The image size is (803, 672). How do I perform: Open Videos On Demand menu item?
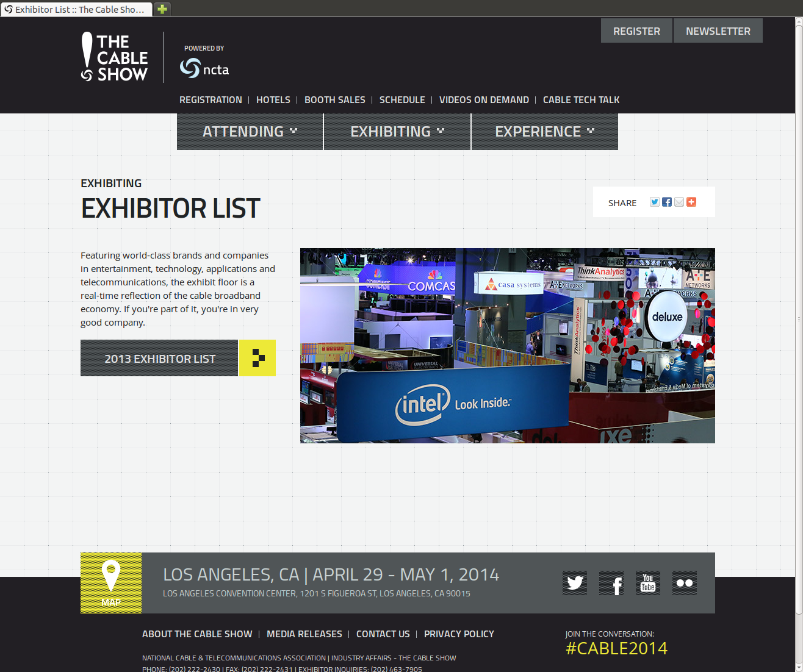click(484, 100)
